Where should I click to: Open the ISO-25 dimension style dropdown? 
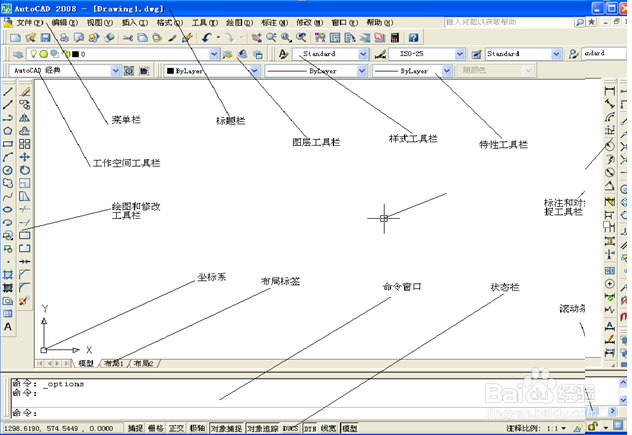459,54
